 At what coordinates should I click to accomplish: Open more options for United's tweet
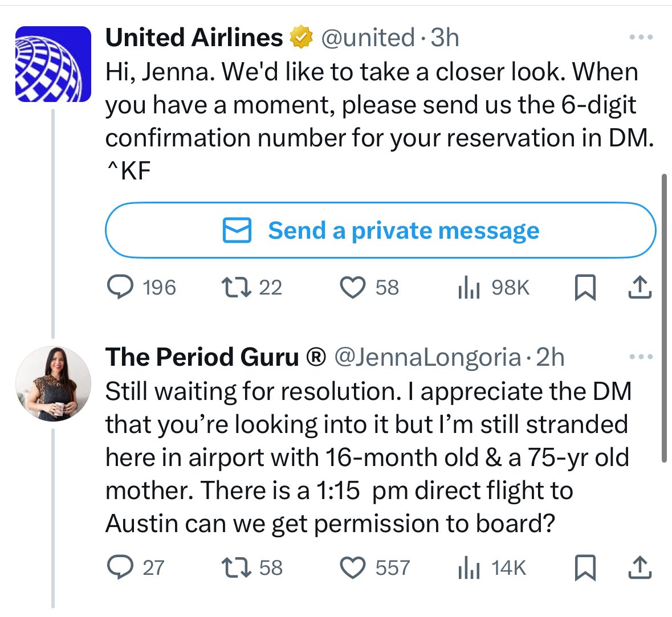click(640, 38)
